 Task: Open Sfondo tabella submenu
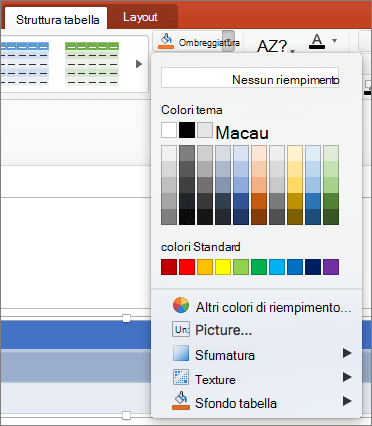point(257,403)
